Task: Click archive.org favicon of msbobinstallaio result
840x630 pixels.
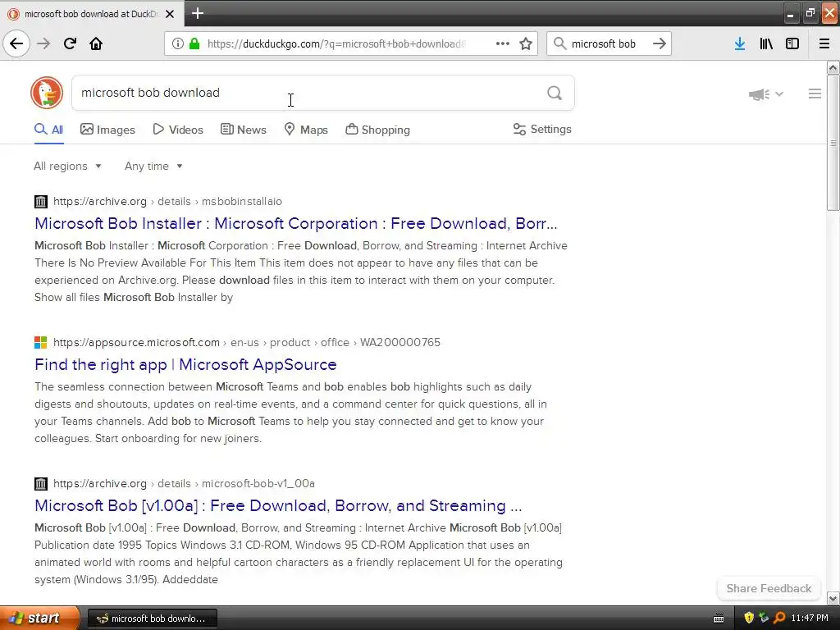Action: tap(41, 202)
